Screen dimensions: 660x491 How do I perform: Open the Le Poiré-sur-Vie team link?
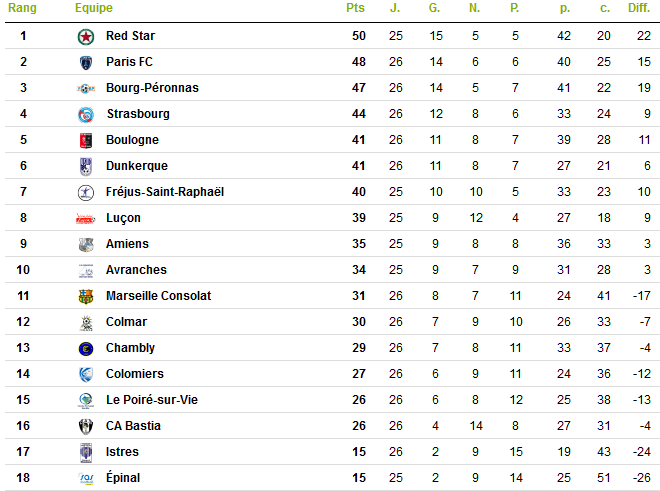(152, 400)
